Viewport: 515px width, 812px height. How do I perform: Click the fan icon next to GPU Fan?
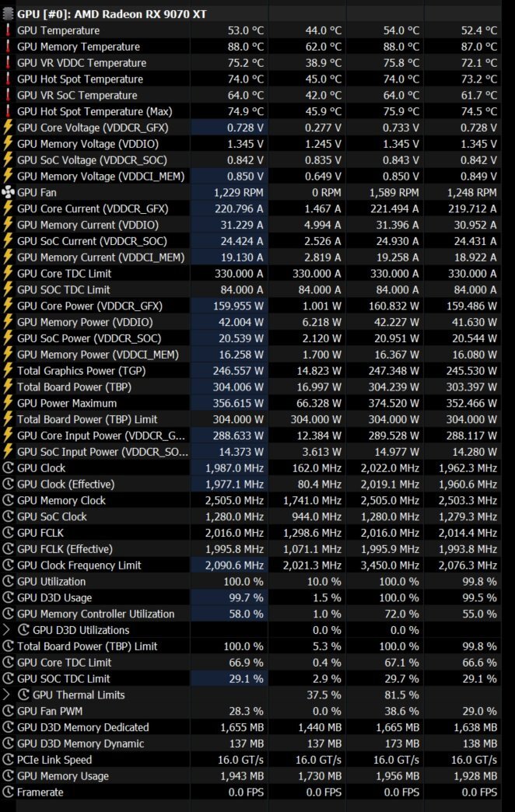[8, 193]
